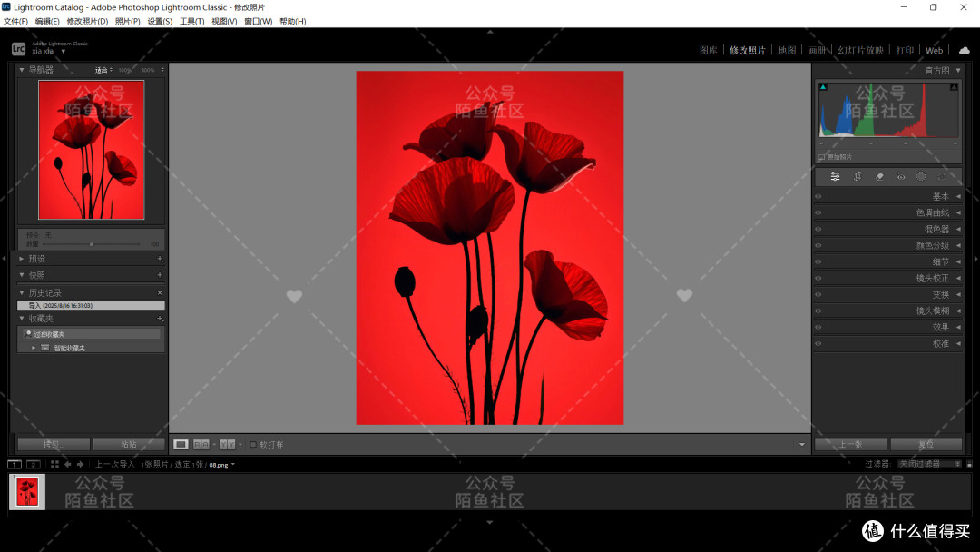Click the 复位 reset button
Screen dimensions: 980x552
tap(926, 445)
